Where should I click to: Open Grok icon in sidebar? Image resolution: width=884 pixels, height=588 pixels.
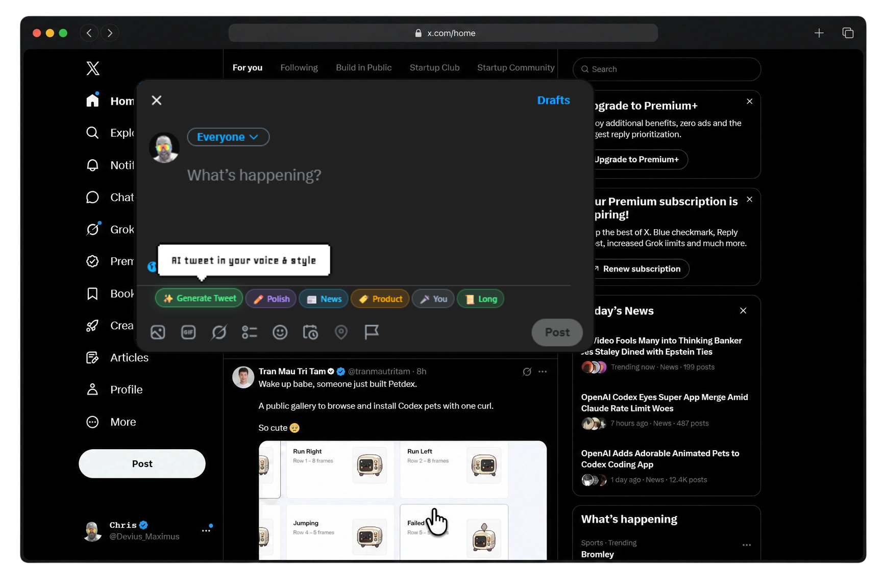92,229
